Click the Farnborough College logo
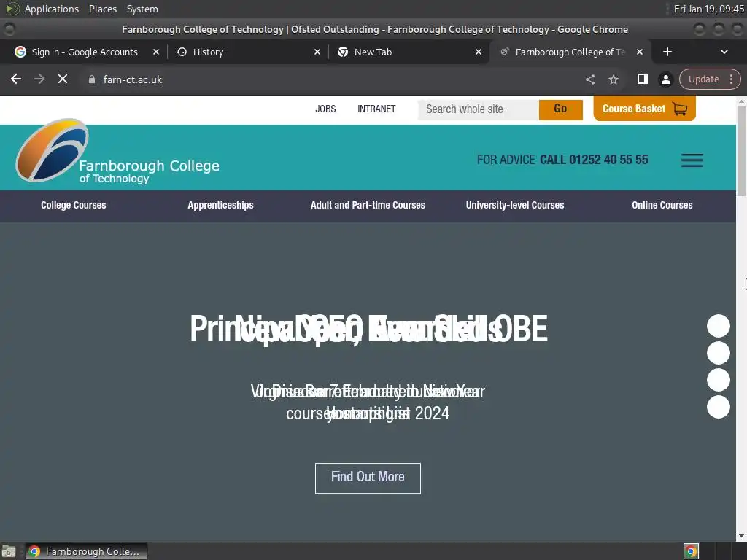747x560 pixels. click(117, 152)
